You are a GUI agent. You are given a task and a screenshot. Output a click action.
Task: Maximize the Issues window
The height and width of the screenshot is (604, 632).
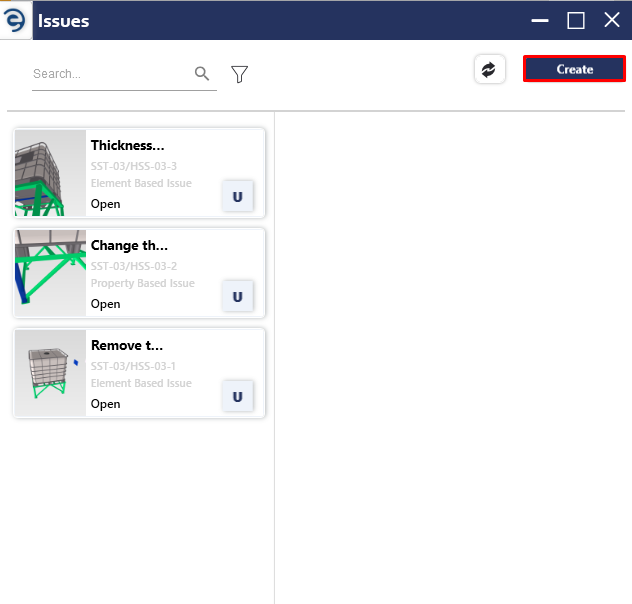click(576, 20)
